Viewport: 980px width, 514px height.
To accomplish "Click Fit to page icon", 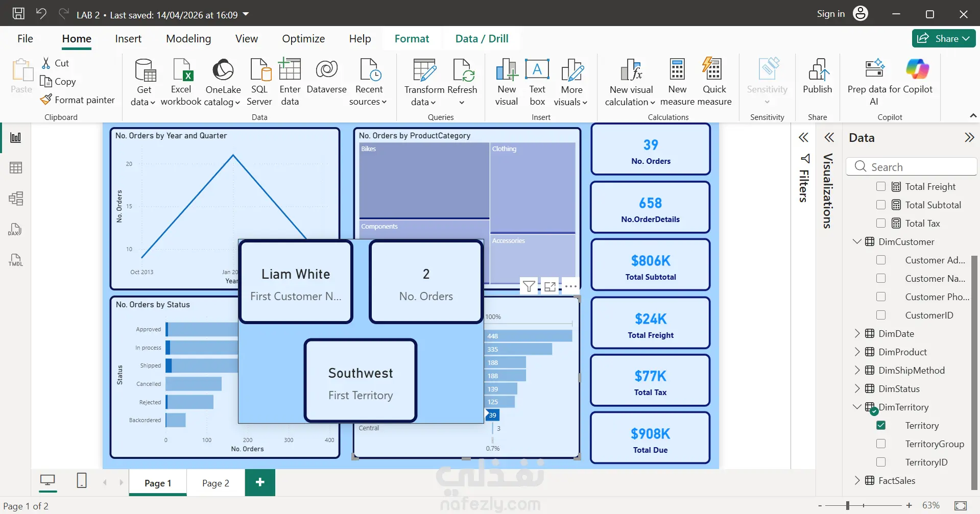I will point(961,505).
